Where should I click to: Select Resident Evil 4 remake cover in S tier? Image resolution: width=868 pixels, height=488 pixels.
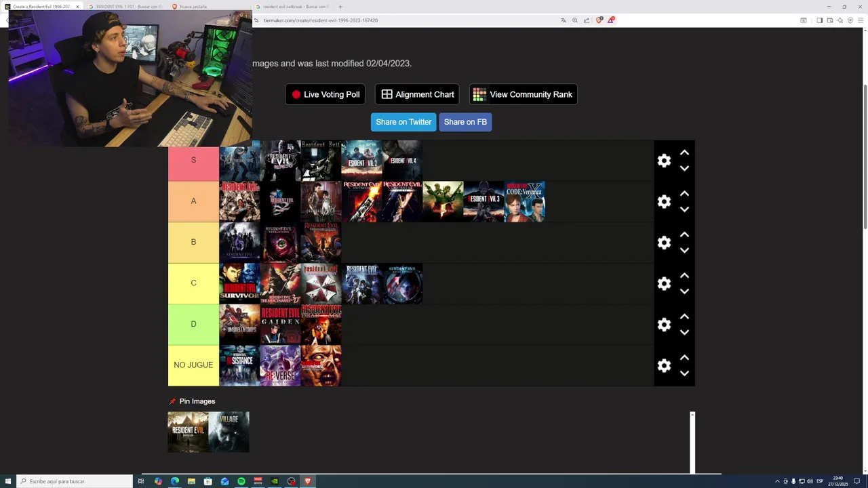(402, 161)
